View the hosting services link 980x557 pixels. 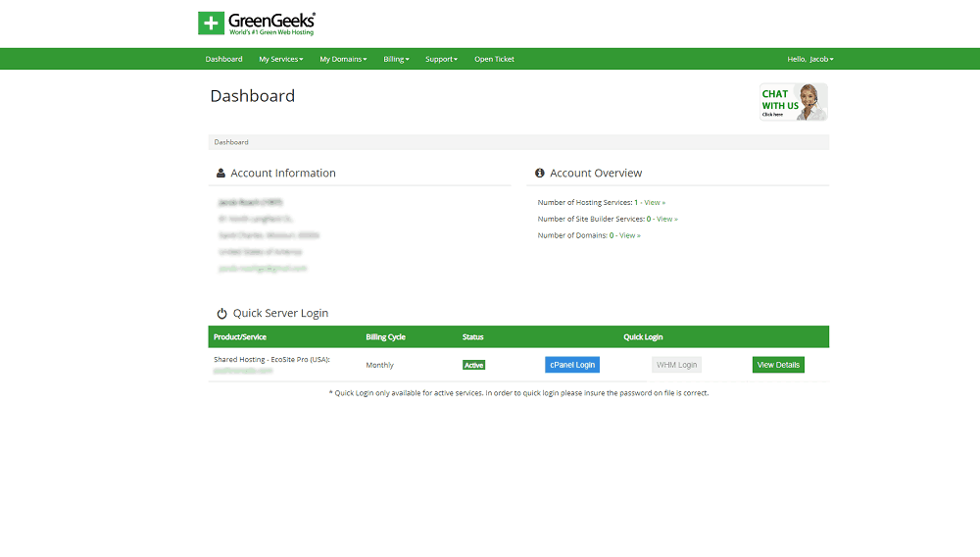click(655, 203)
